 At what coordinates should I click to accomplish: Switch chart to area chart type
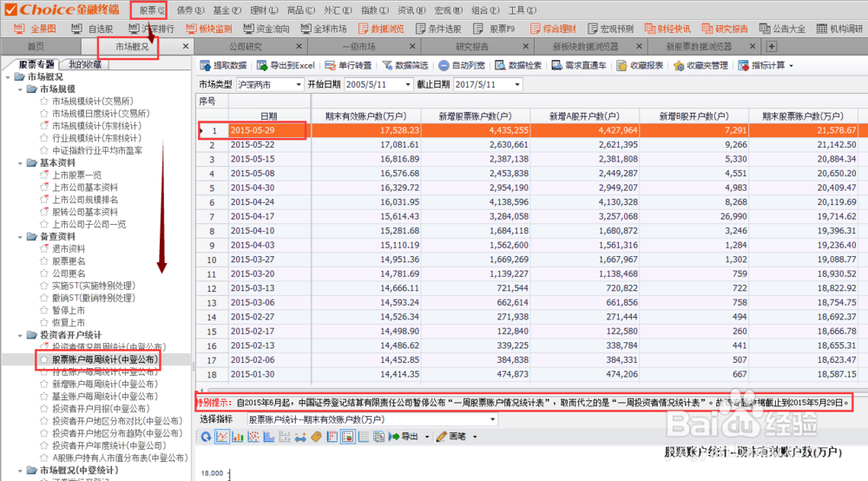pyautogui.click(x=269, y=437)
